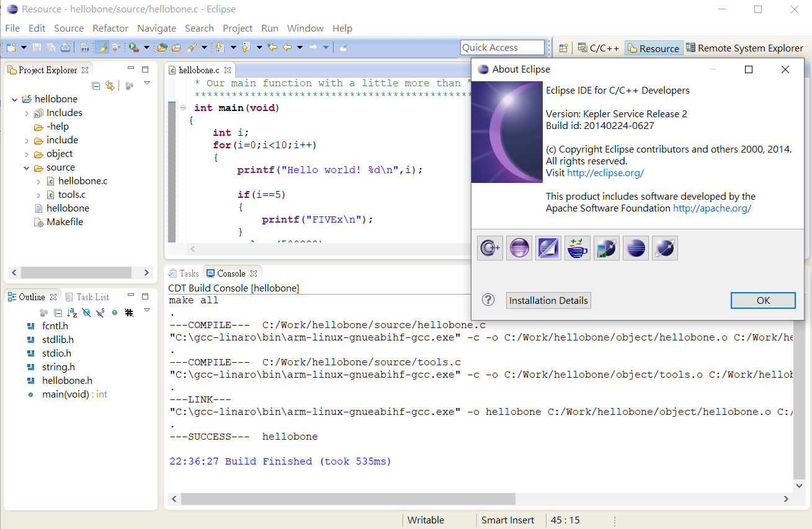Click the help question mark in About Eclipse

488,300
